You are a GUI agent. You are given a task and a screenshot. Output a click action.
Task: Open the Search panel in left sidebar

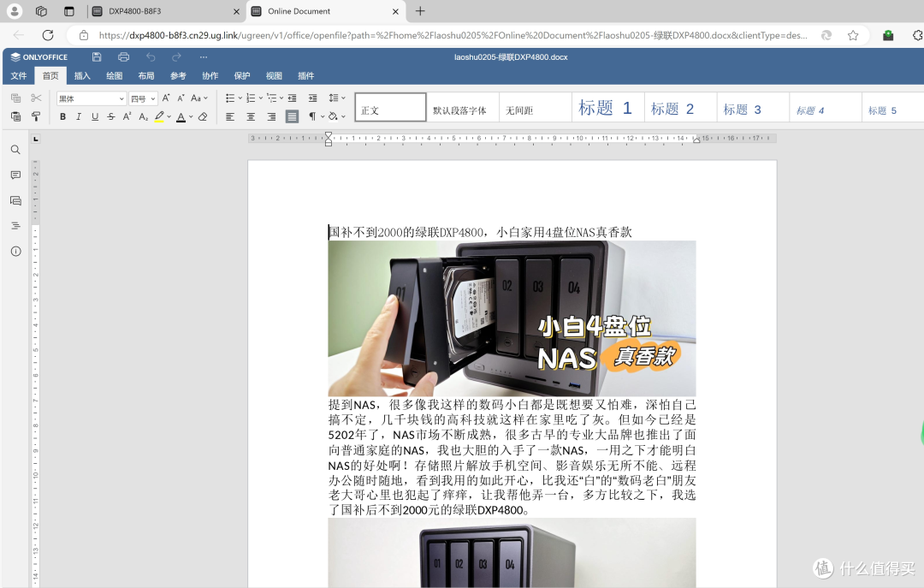coord(16,150)
